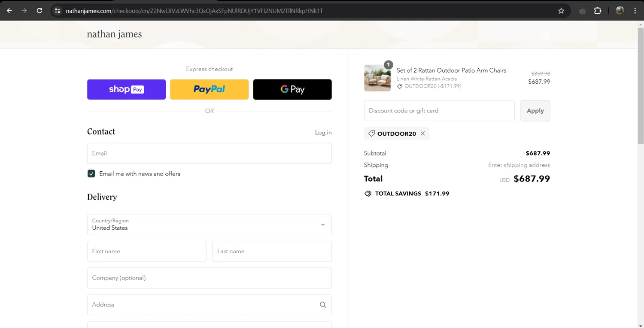Check out using PayPal
The image size is (644, 328).
(x=209, y=89)
